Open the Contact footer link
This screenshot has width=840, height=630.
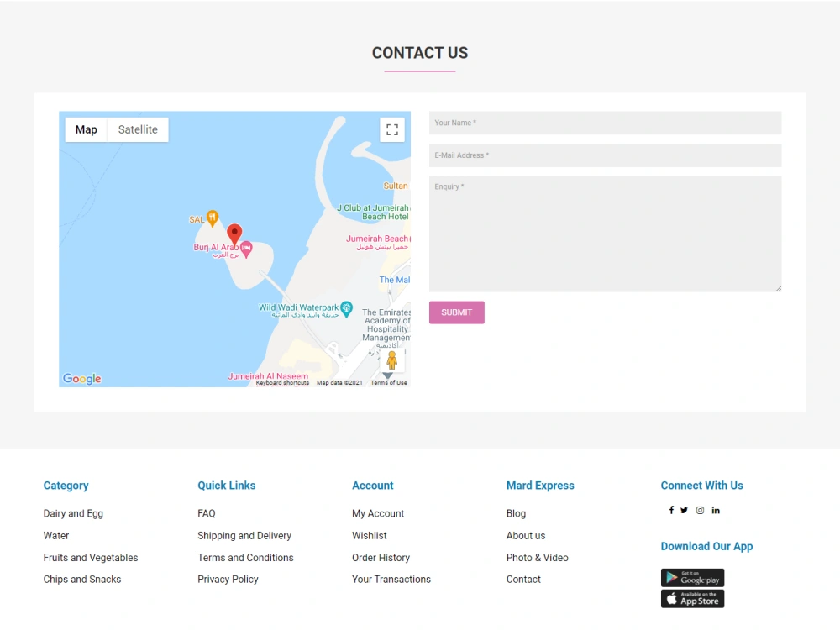coord(523,579)
